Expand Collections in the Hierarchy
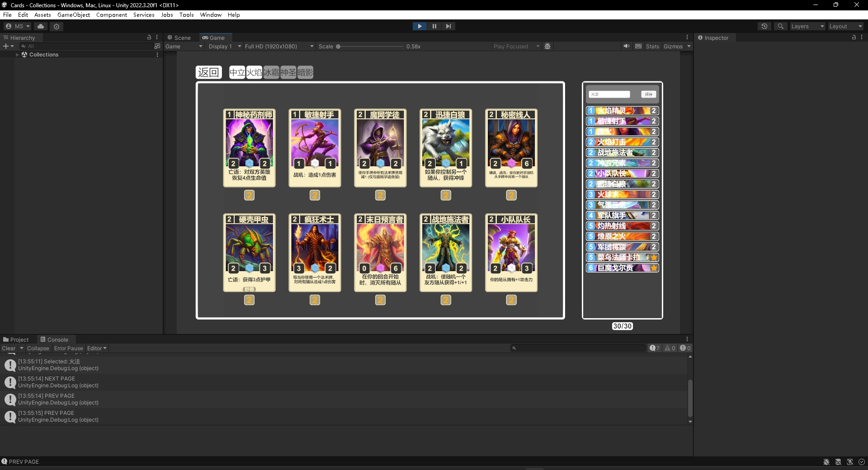 pyautogui.click(x=17, y=54)
